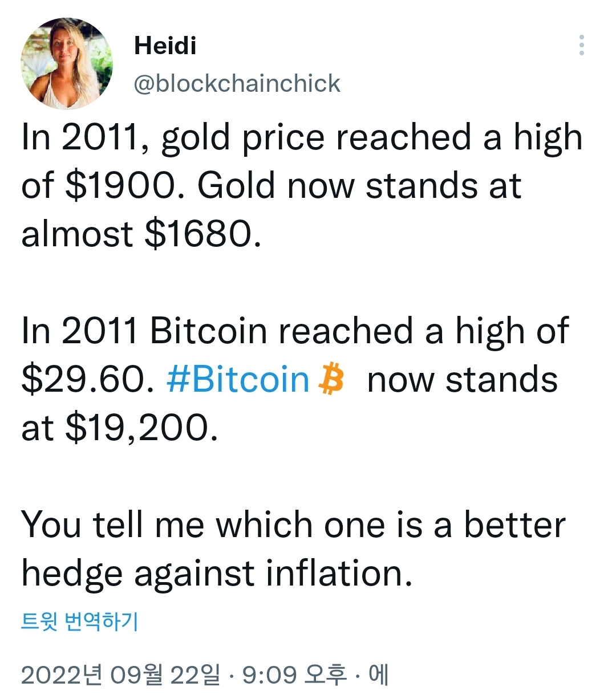Click the gold price paragraph text
616x695 pixels.
pos(302,186)
